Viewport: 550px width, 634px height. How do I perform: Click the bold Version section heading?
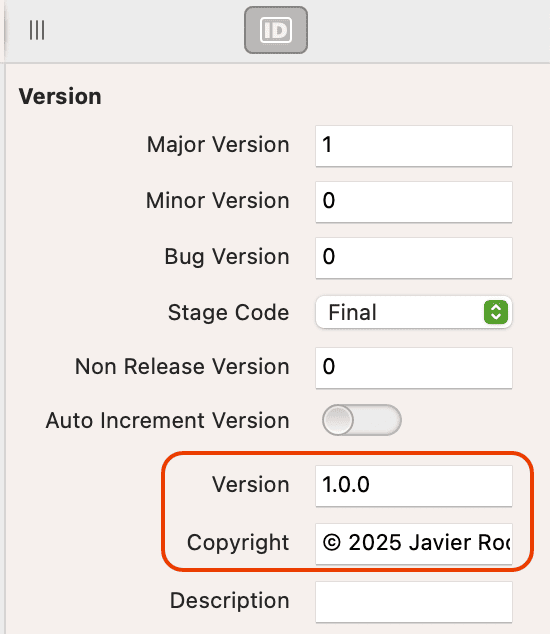(60, 96)
